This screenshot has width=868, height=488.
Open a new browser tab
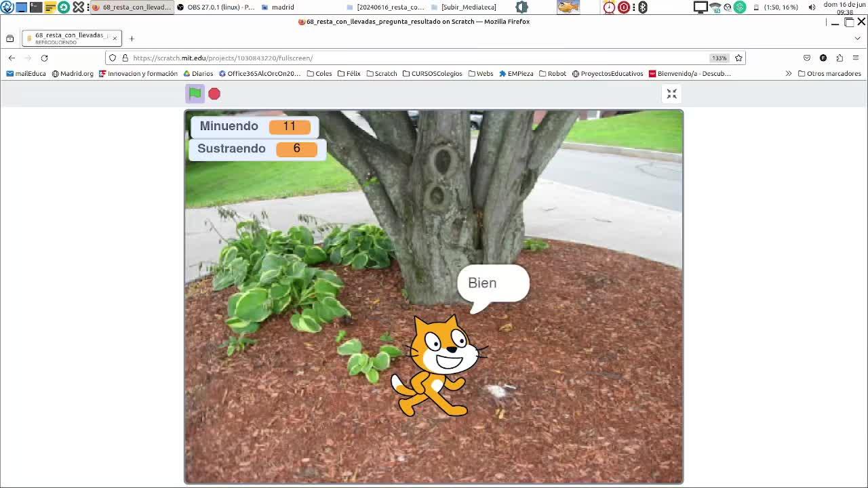pos(132,39)
